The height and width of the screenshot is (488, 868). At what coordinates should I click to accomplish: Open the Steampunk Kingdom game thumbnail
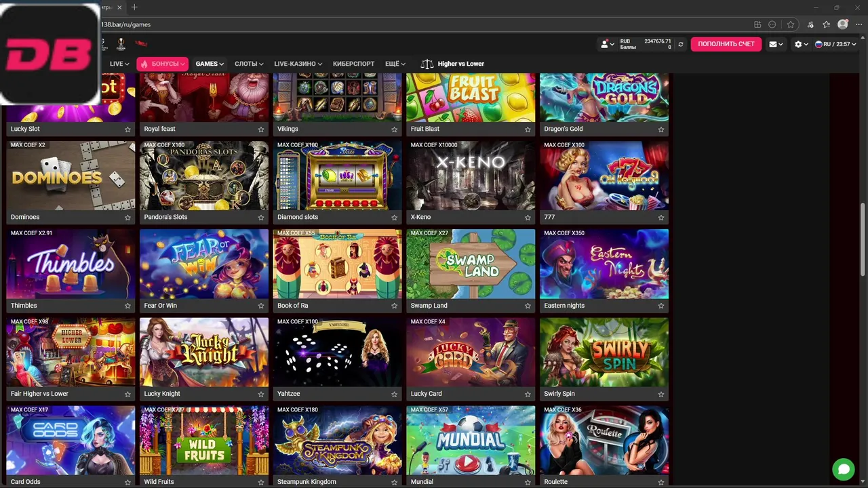(x=338, y=441)
